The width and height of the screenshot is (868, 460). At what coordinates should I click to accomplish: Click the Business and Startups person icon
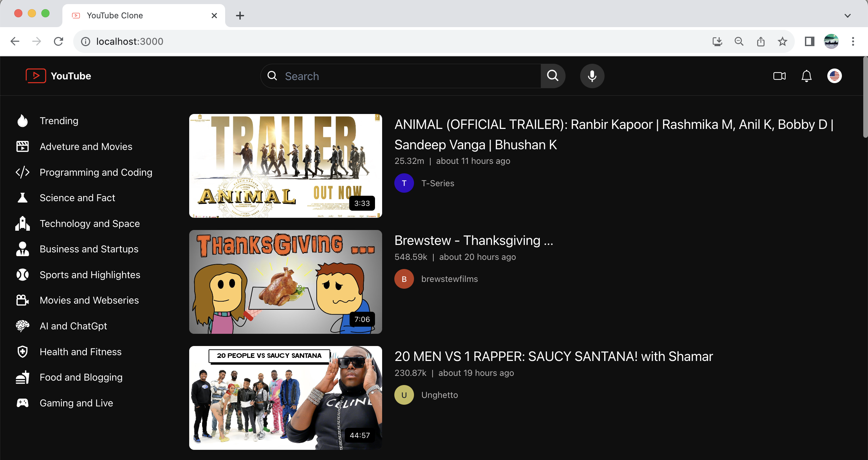[x=22, y=249]
